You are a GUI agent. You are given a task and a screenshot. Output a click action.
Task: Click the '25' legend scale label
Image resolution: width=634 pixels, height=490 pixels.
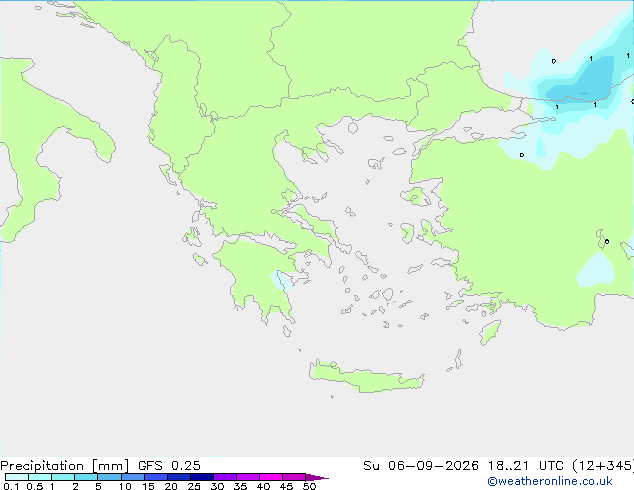pyautogui.click(x=194, y=486)
